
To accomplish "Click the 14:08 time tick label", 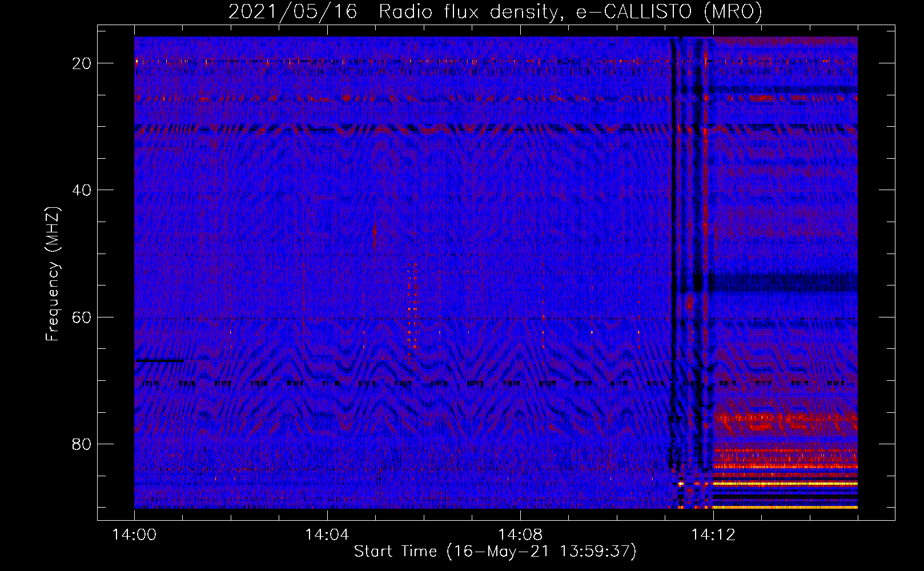I will [x=520, y=535].
